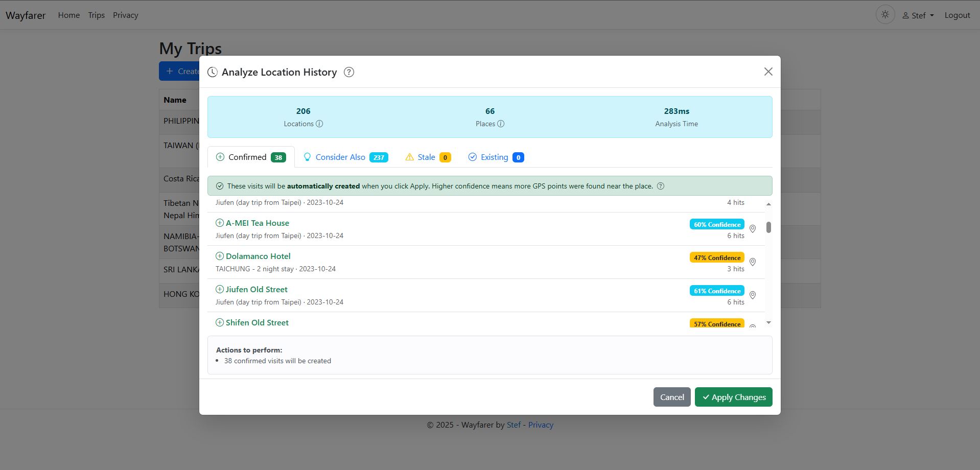Show map pin for Jiufen Old Street

[753, 295]
